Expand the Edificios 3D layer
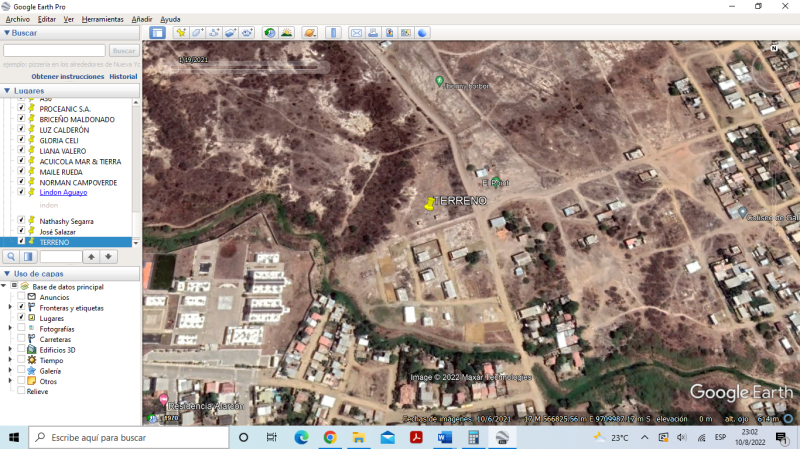The image size is (800, 449). click(12, 350)
